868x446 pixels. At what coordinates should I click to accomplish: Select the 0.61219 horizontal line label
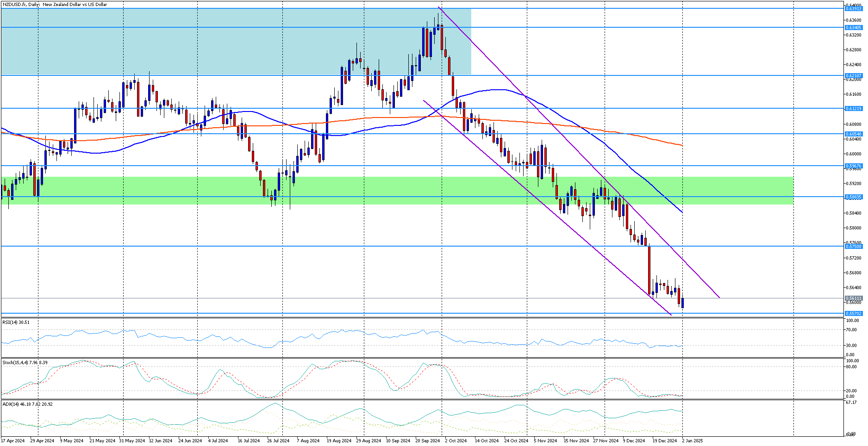click(x=853, y=109)
